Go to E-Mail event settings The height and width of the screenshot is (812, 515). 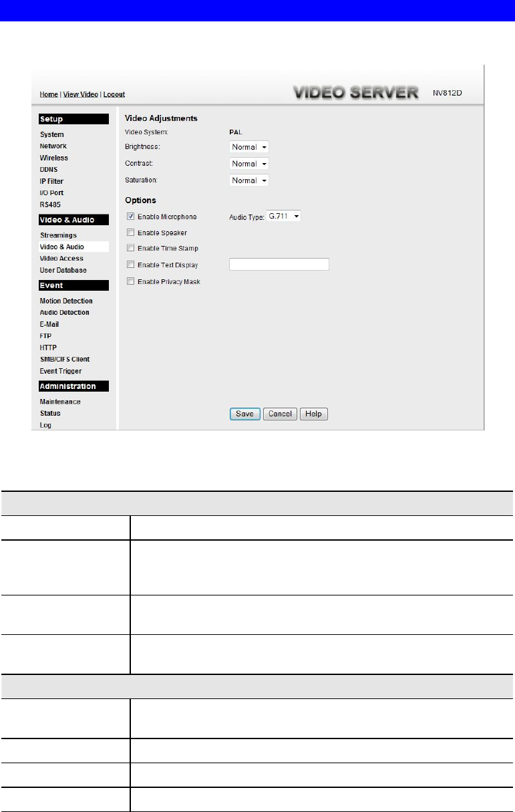pos(49,324)
